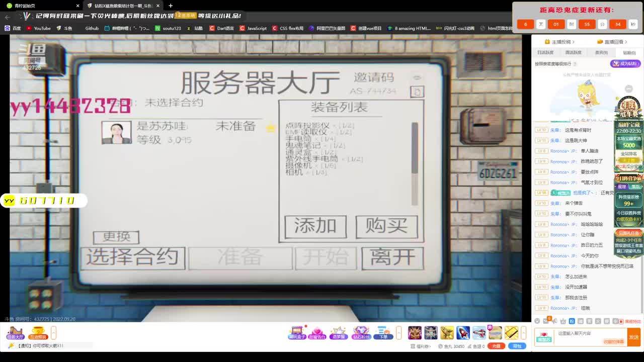Open the Dart语言 bookmark
This screenshot has width=644, height=362.
[x=221, y=28]
